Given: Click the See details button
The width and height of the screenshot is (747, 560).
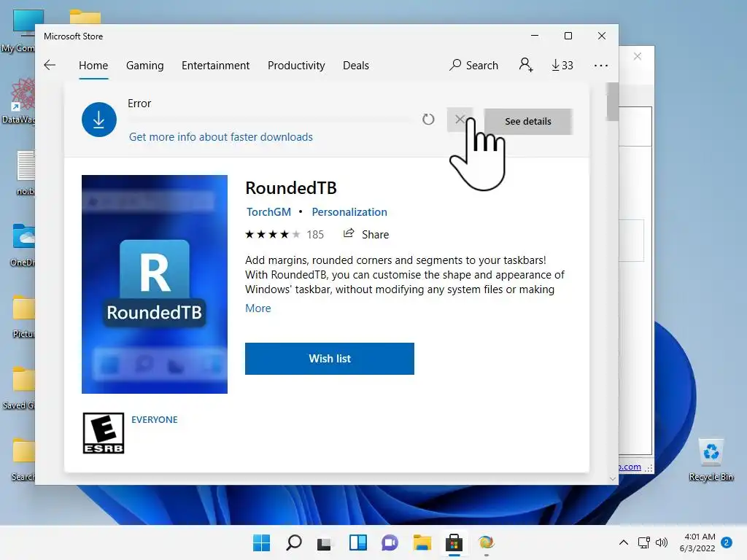Looking at the screenshot, I should [x=528, y=122].
